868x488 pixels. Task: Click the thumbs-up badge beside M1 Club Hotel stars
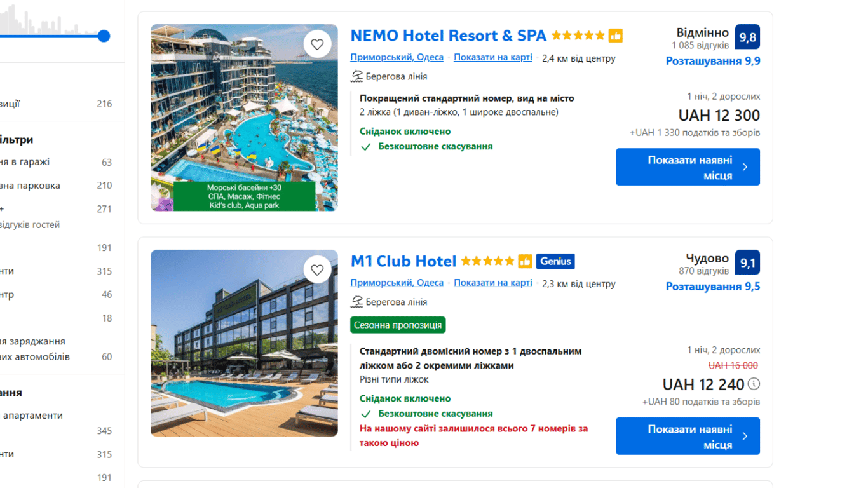click(525, 261)
